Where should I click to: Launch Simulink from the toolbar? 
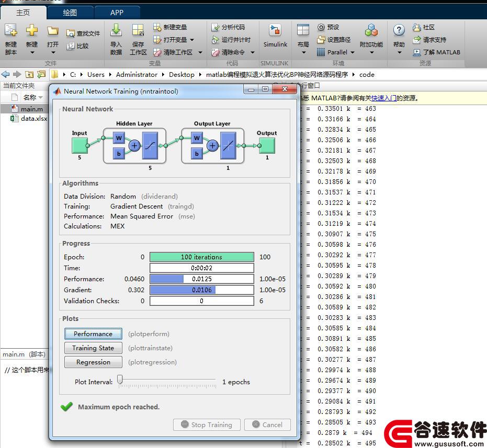tap(275, 36)
